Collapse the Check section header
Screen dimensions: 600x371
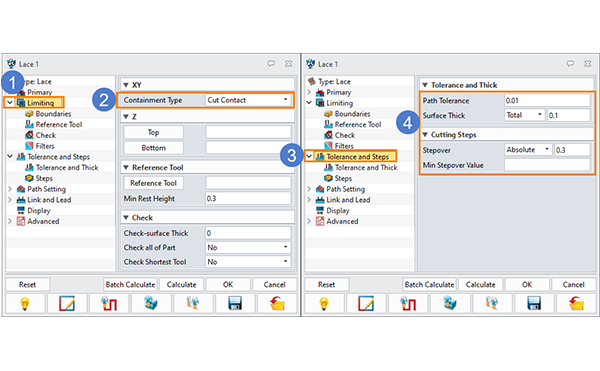[x=126, y=218]
